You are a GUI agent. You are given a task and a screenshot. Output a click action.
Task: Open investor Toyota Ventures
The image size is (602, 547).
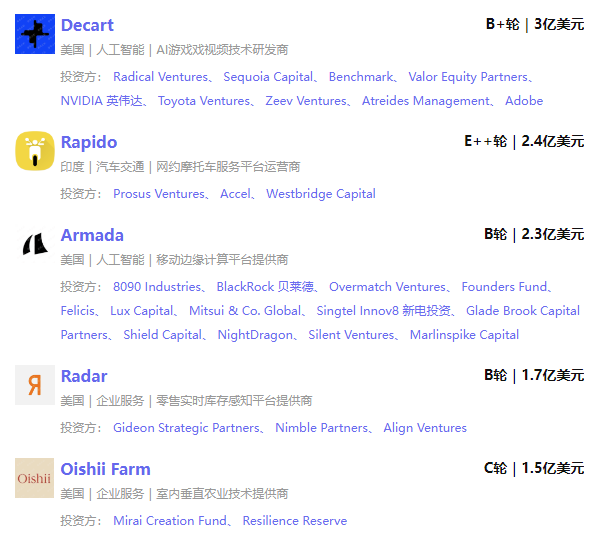(204, 101)
